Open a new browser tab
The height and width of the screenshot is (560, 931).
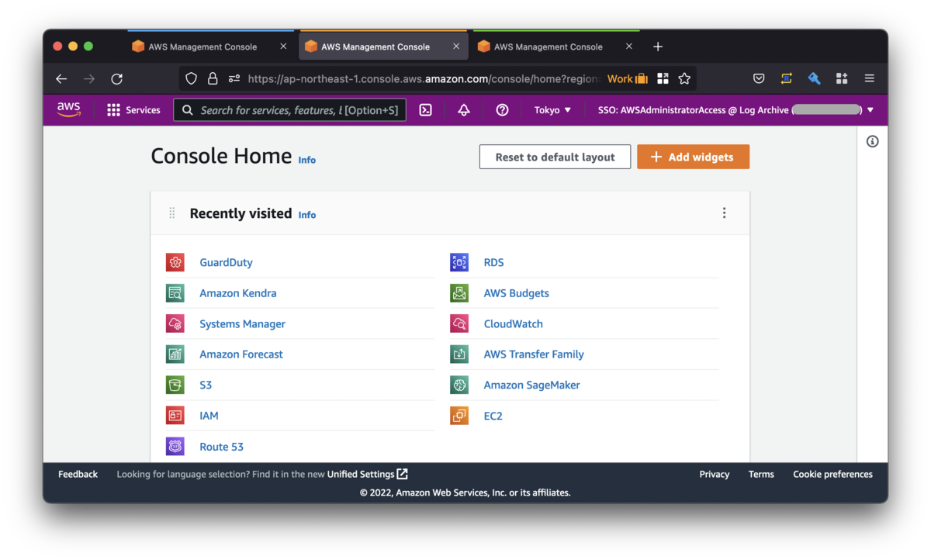(x=658, y=47)
